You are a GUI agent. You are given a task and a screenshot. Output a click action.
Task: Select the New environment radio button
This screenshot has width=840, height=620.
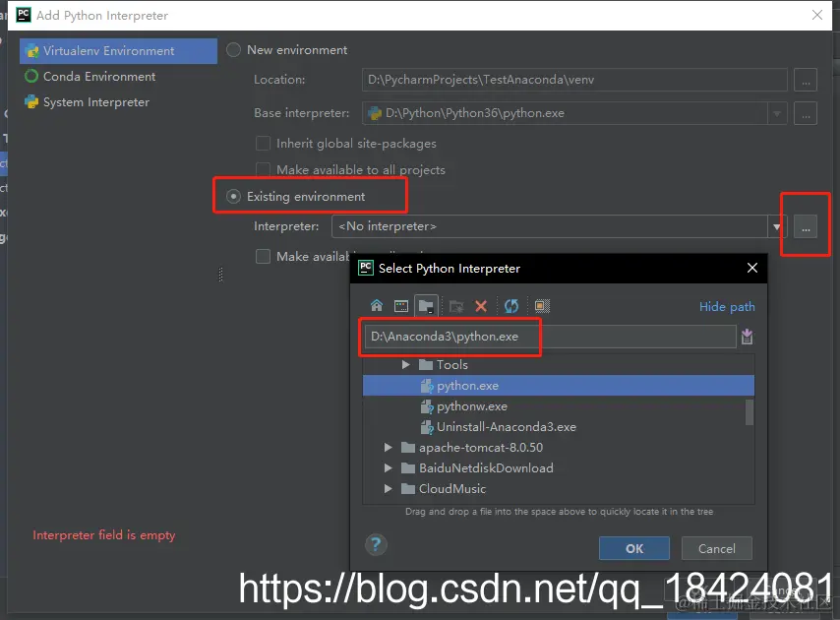233,50
